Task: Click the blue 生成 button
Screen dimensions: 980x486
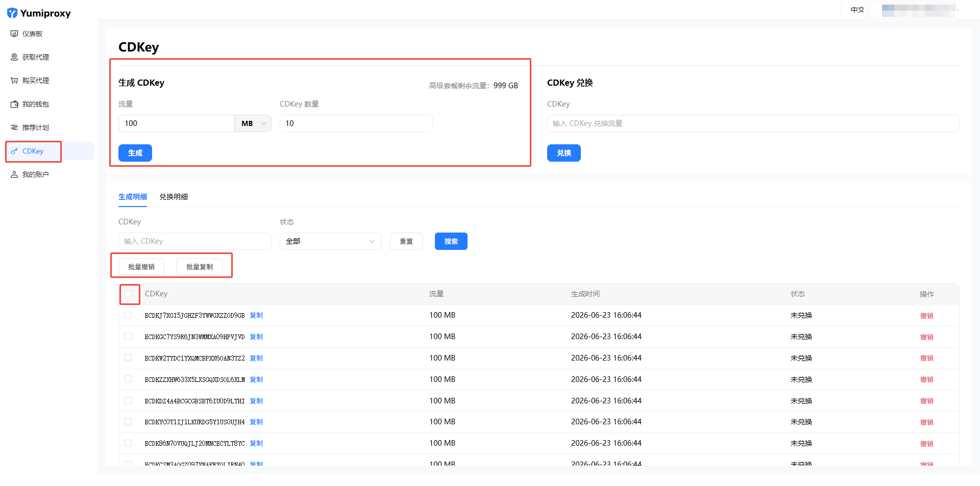Action: click(x=135, y=153)
